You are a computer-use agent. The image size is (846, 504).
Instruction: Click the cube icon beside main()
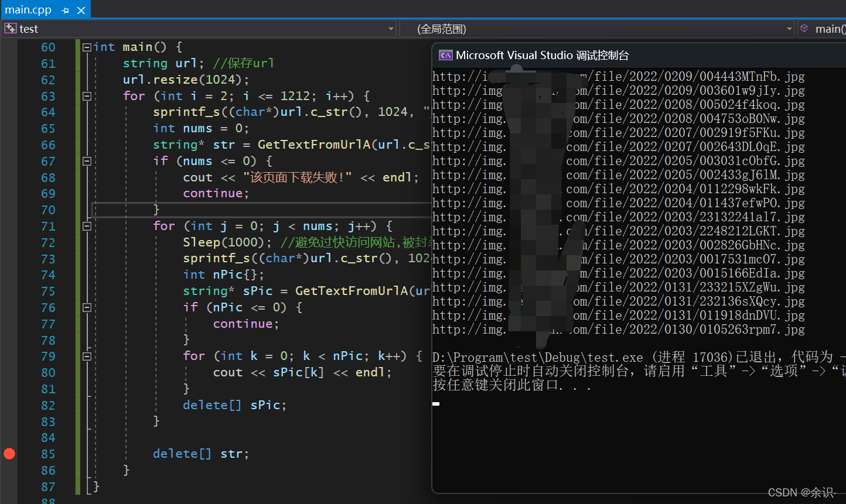click(804, 28)
